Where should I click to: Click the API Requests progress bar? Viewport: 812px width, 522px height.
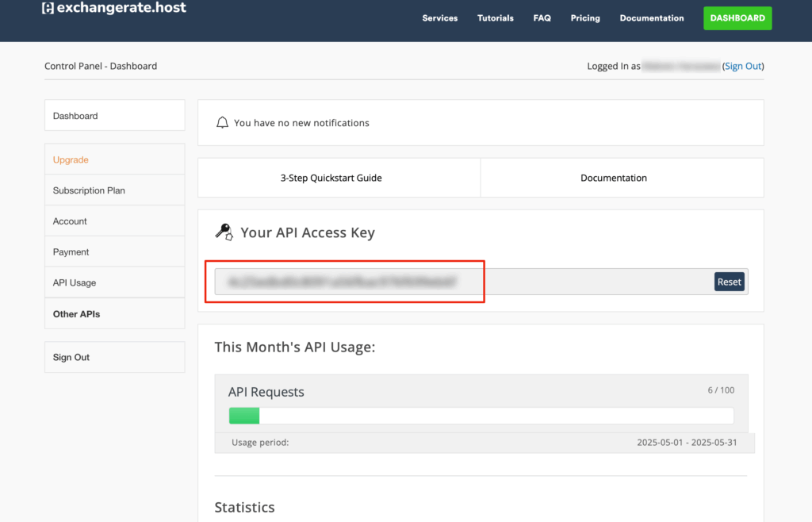point(481,416)
